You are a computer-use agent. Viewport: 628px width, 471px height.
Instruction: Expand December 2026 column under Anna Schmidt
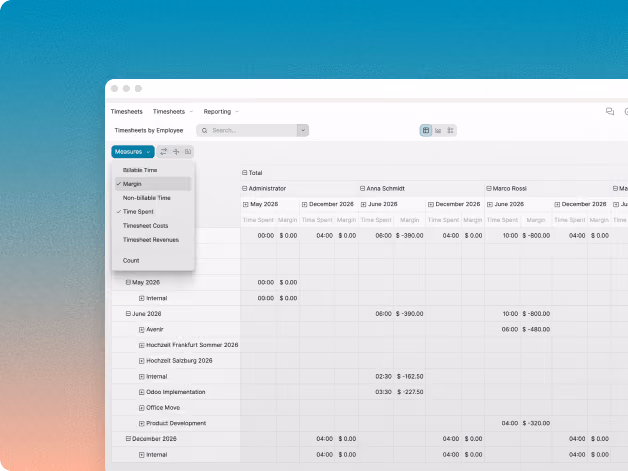coord(431,204)
